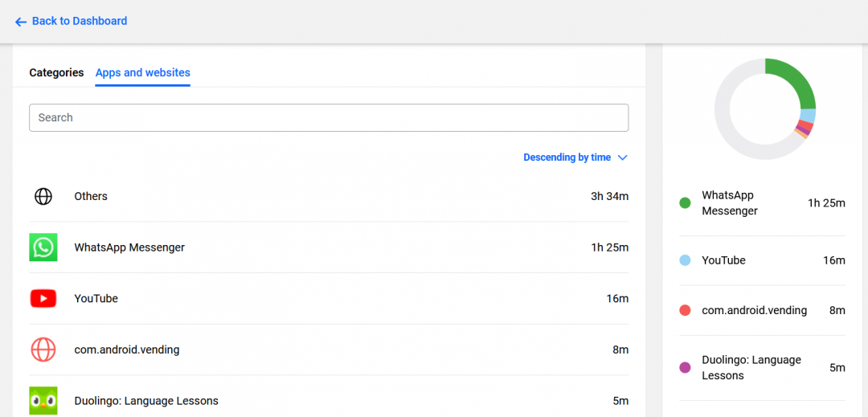Click the light blue YouTube legend dot
Viewport: 868px width, 417px height.
686,260
